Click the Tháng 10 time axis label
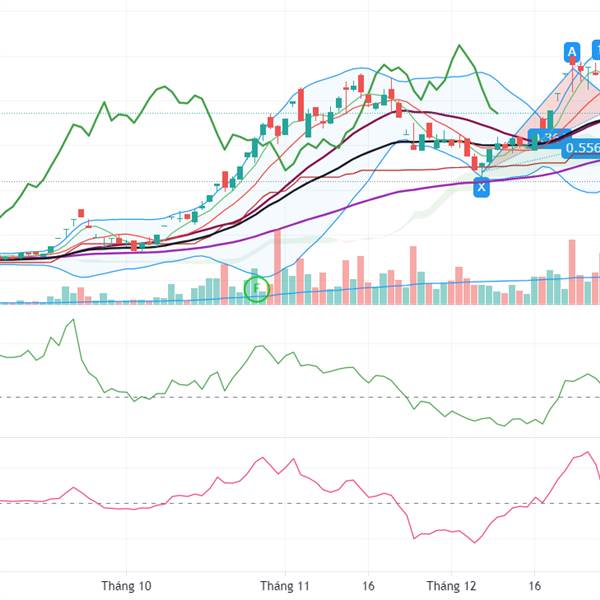Image resolution: width=600 pixels, height=600 pixels. (x=126, y=586)
